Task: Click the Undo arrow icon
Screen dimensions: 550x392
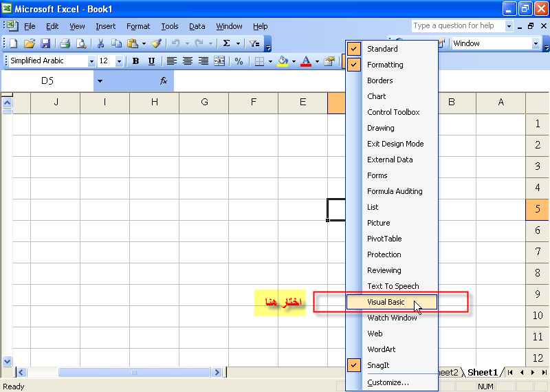Action: (x=175, y=43)
